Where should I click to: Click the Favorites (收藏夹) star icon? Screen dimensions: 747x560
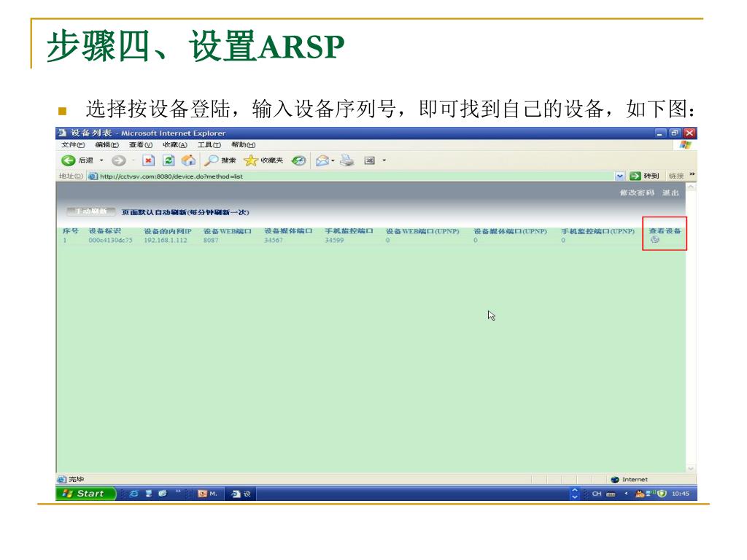tap(251, 160)
